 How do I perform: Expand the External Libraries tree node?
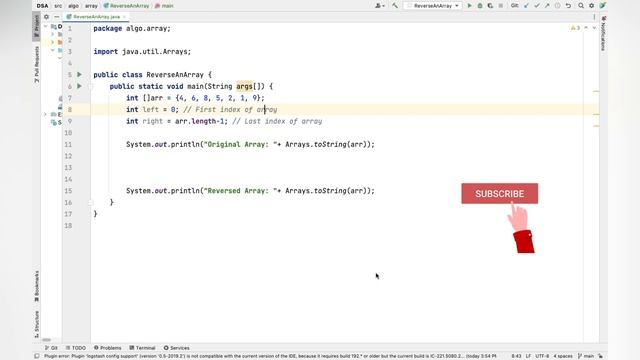click(46, 114)
